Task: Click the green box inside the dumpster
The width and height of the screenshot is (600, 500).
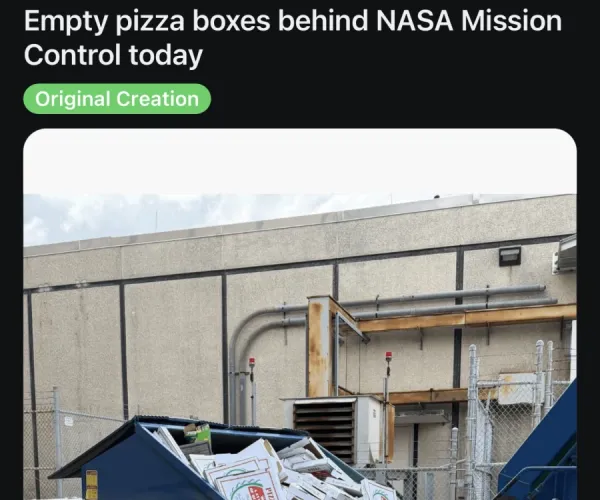Action: coord(197,433)
